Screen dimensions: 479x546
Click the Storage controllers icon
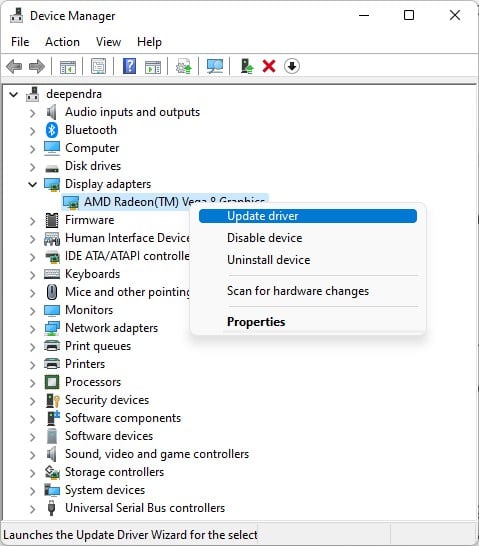click(52, 472)
